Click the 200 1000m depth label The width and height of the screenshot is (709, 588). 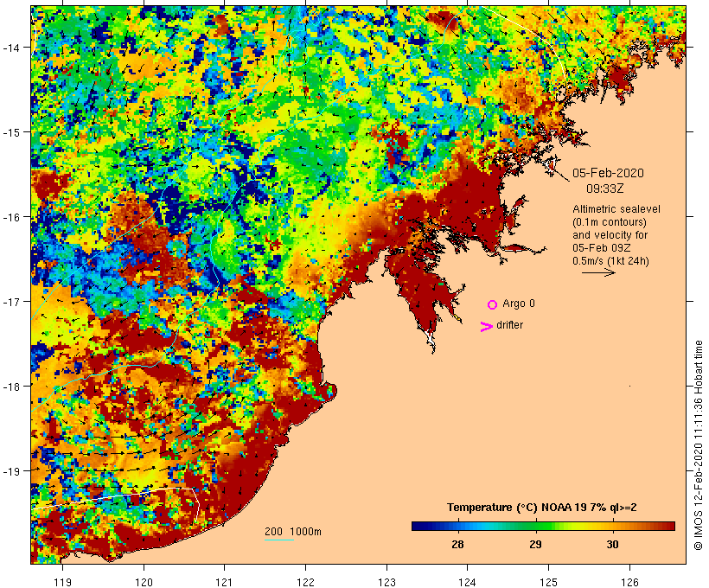[293, 532]
